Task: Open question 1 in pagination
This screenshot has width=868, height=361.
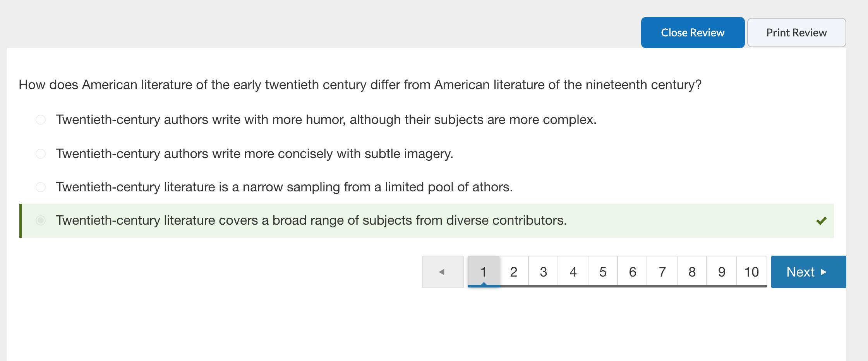Action: [484, 272]
